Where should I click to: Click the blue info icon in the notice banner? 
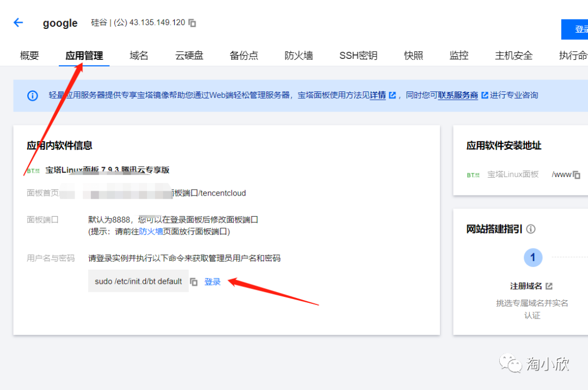tap(33, 96)
